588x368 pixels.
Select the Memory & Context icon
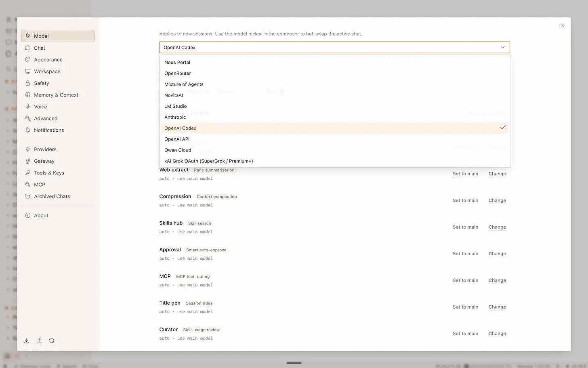(28, 95)
